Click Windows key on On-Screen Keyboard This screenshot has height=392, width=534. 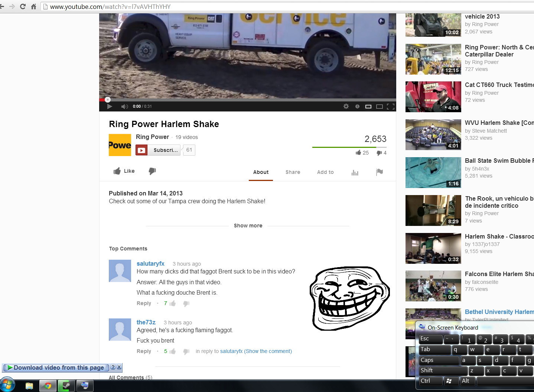pyautogui.click(x=452, y=381)
